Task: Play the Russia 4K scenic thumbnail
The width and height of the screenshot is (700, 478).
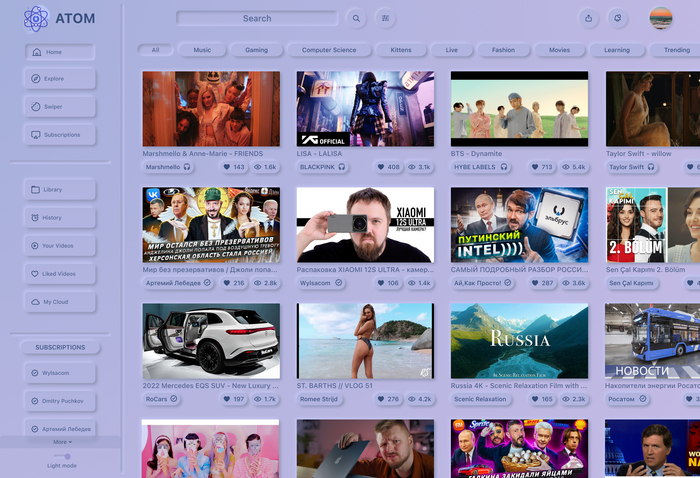Action: [519, 341]
